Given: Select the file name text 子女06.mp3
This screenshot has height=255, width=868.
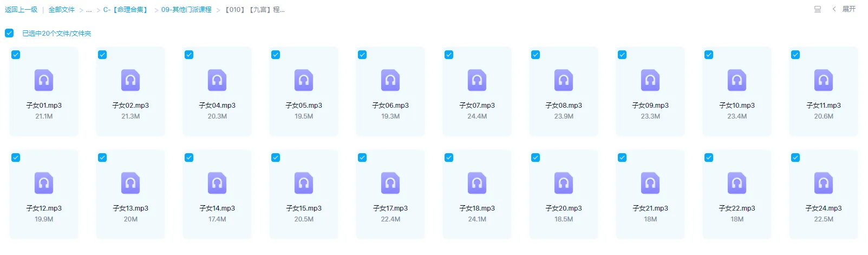Looking at the screenshot, I should [x=390, y=106].
